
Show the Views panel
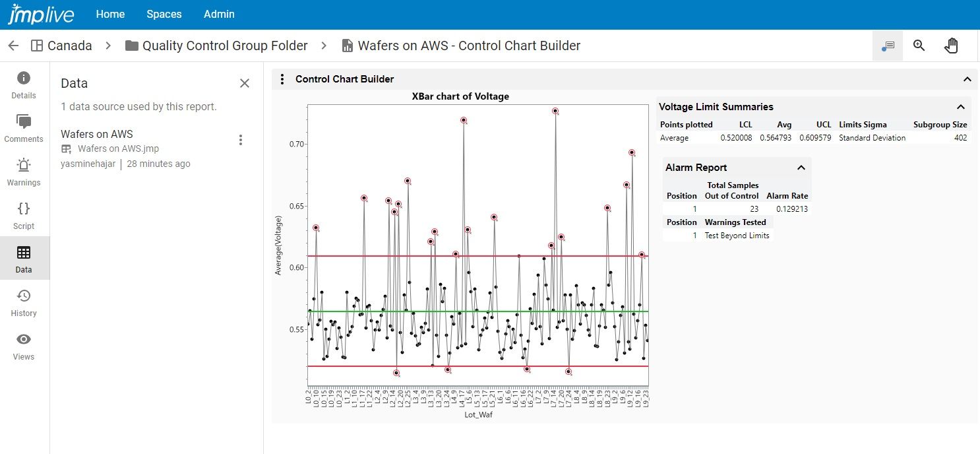(x=24, y=348)
